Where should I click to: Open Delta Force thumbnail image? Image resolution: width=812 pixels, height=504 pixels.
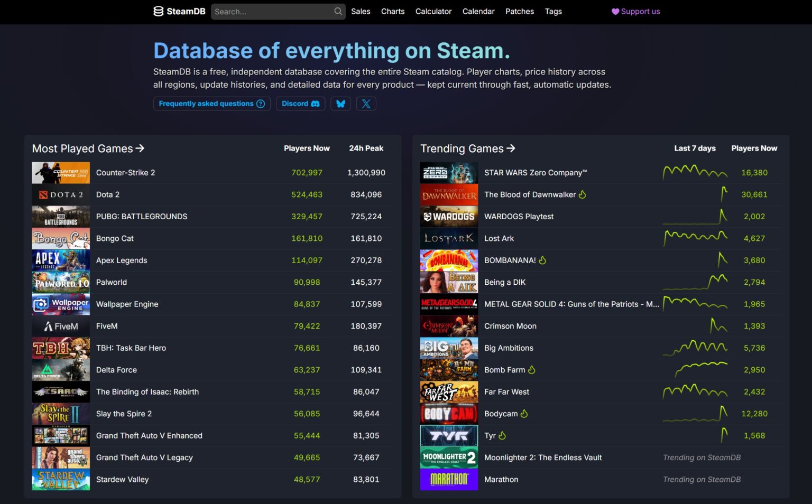click(61, 370)
